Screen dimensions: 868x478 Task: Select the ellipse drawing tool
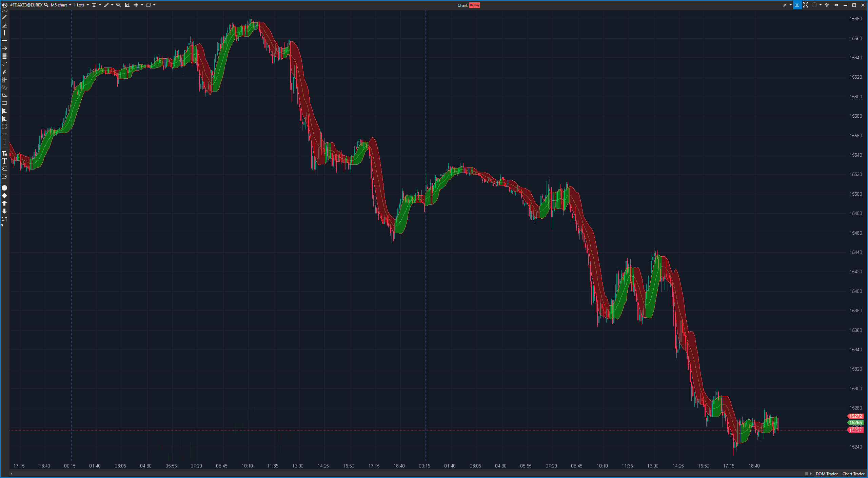pyautogui.click(x=4, y=127)
